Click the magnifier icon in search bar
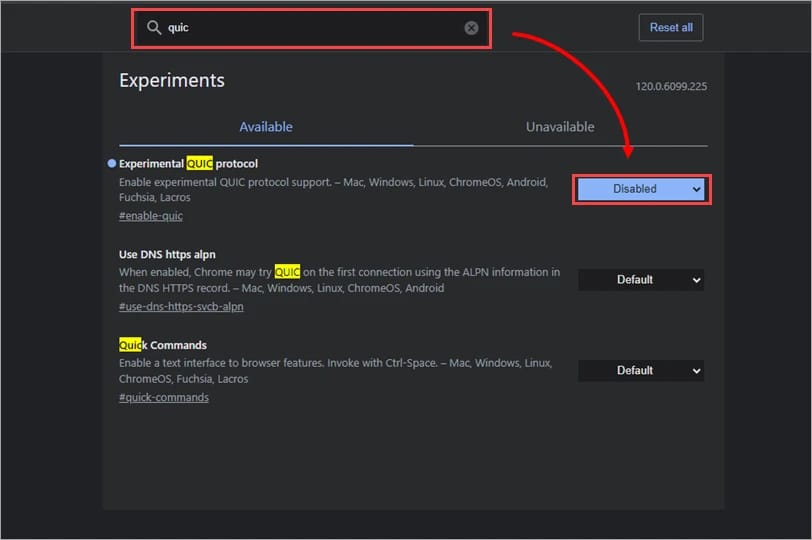 pyautogui.click(x=154, y=28)
